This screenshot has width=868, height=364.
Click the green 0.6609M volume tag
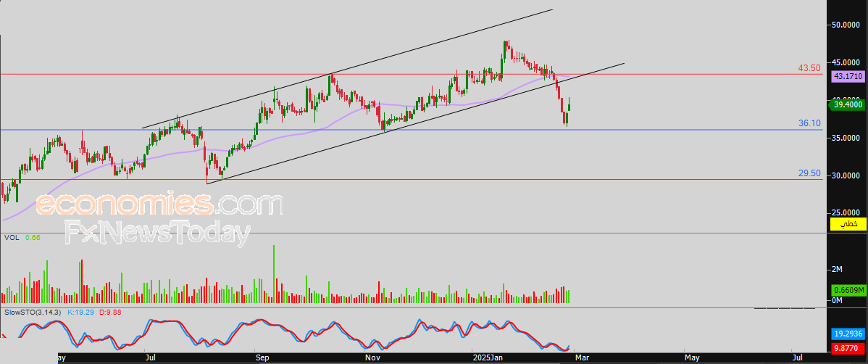click(847, 290)
